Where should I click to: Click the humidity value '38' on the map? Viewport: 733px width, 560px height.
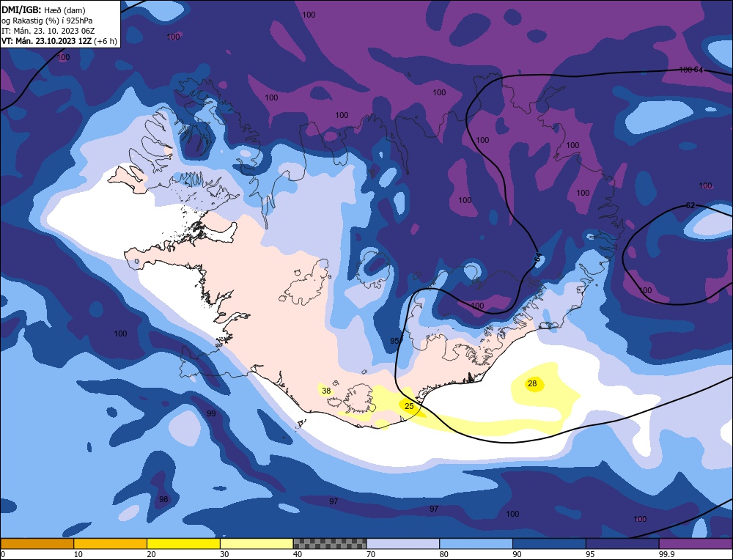coord(326,391)
